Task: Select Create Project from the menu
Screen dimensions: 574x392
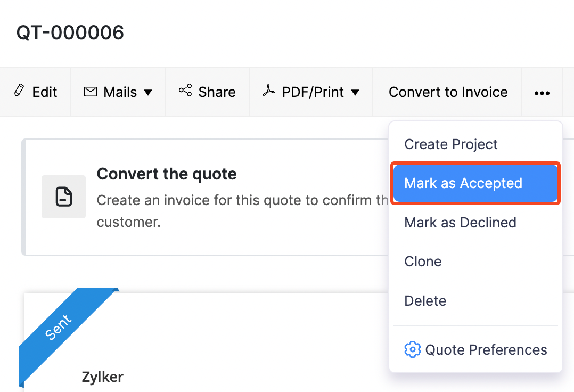Action: [451, 144]
